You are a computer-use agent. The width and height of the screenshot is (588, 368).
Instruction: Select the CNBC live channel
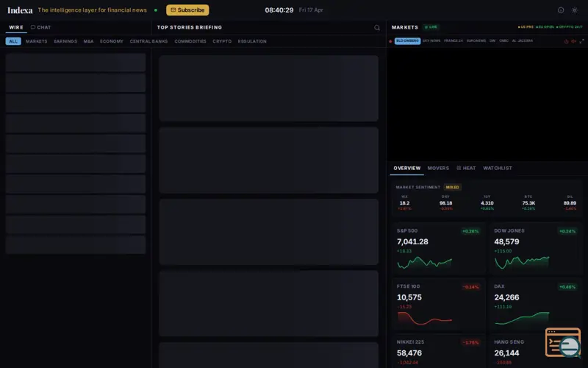pyautogui.click(x=503, y=41)
